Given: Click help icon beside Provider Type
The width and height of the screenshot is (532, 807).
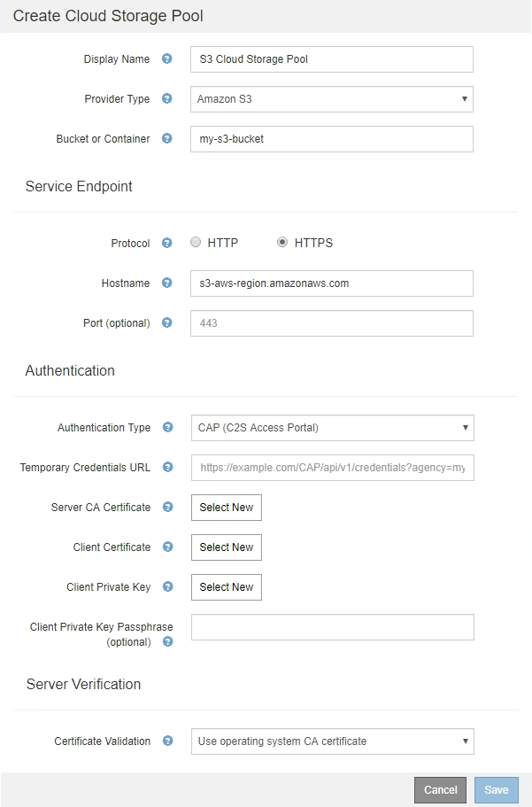Looking at the screenshot, I should pyautogui.click(x=167, y=99).
